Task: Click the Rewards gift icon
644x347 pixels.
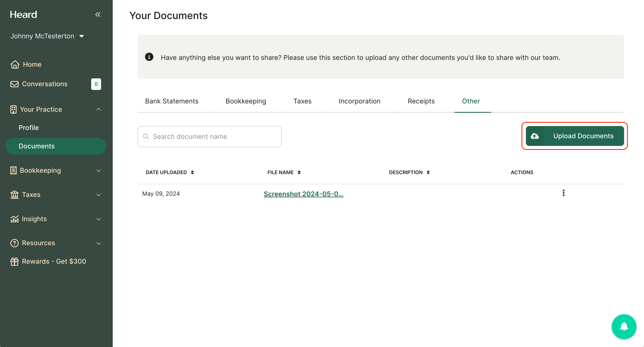Action: coord(15,261)
